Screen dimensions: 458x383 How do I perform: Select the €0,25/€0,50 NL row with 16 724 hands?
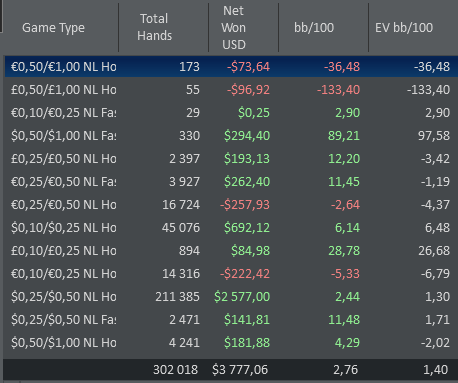231,205
